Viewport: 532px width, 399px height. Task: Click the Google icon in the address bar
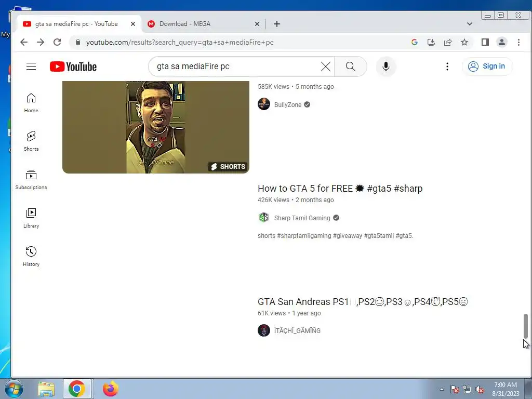[414, 42]
